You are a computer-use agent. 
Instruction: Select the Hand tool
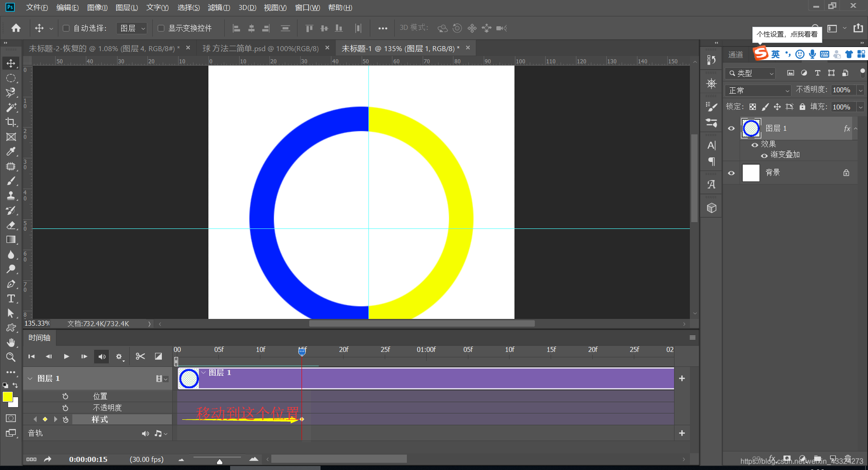point(11,342)
